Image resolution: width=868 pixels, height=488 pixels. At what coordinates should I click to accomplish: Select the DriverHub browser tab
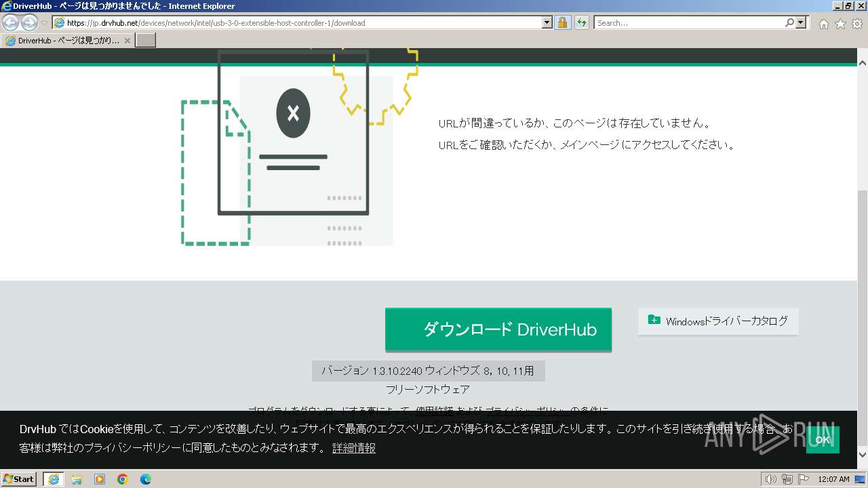tap(68, 41)
